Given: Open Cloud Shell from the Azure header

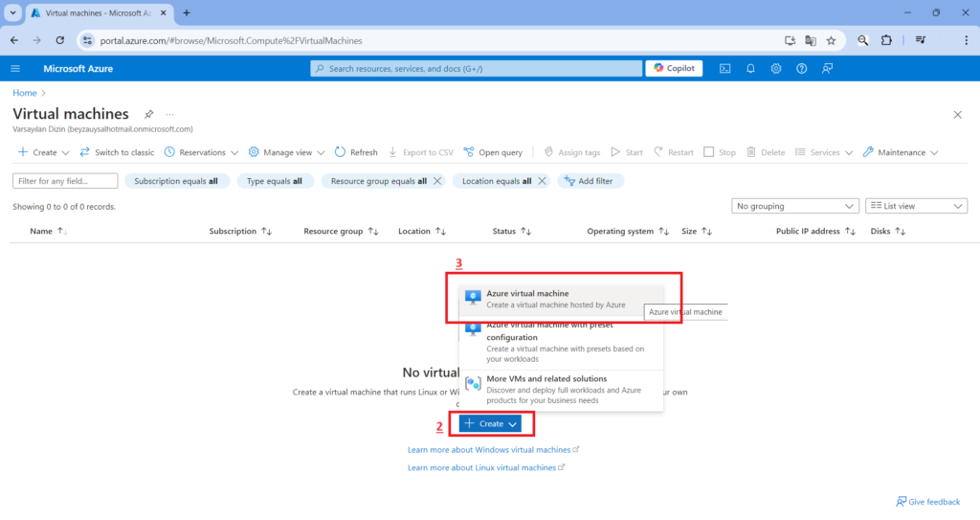Looking at the screenshot, I should coord(725,69).
